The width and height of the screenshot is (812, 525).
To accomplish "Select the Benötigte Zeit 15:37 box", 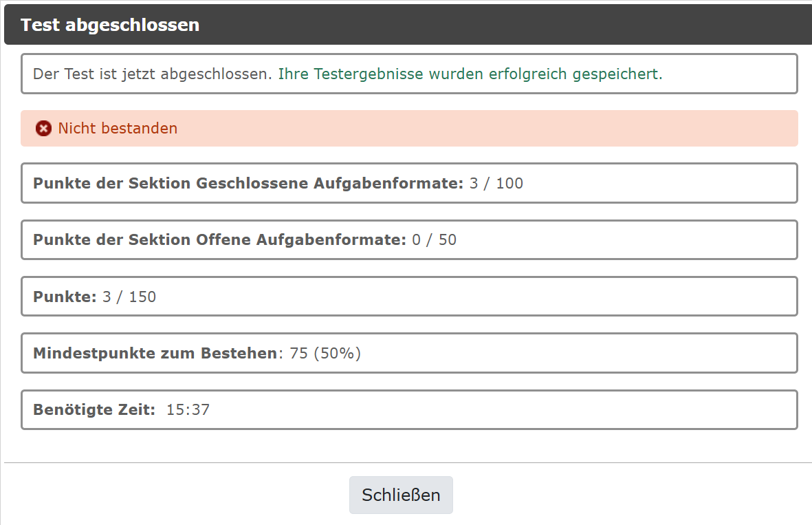I will 408,409.
